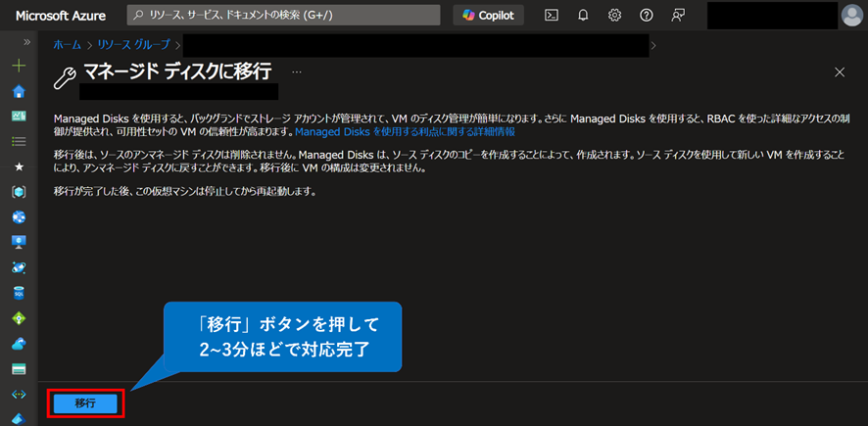
Task: Open the Home icon in the sidebar
Action: 19,91
